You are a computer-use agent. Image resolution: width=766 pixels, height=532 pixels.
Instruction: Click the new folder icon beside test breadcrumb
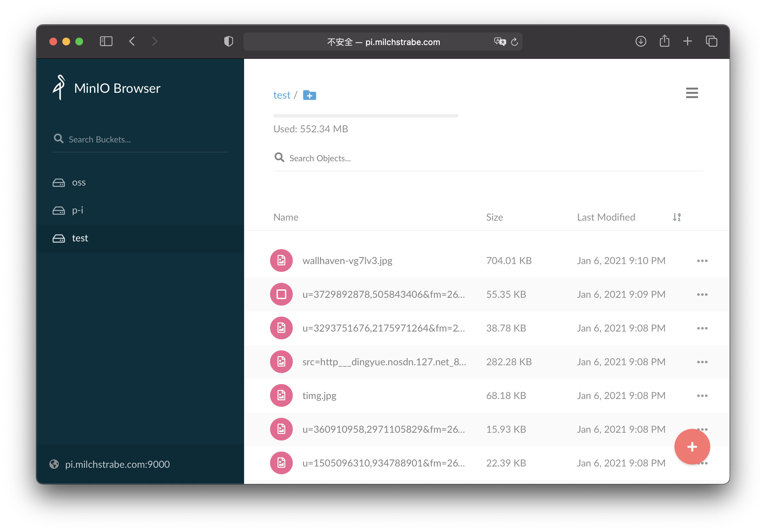[x=309, y=95]
